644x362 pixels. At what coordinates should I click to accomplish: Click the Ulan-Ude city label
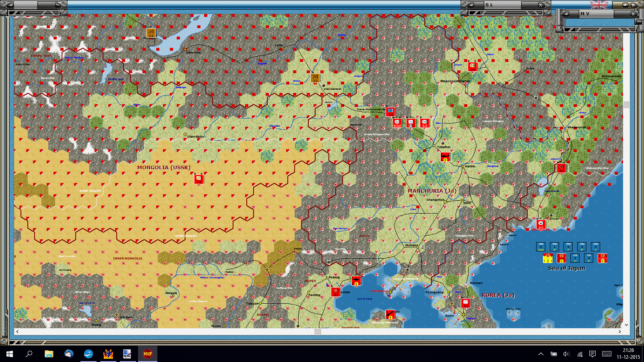193,53
